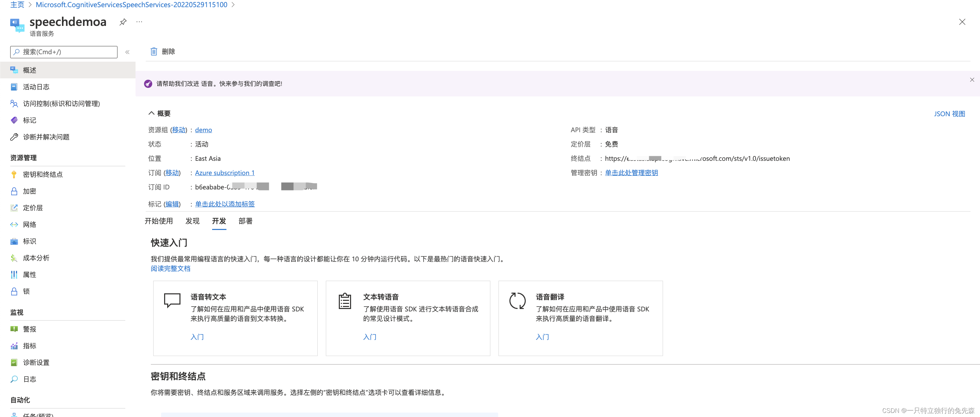Open 指标 metrics in sidebar

(29, 346)
